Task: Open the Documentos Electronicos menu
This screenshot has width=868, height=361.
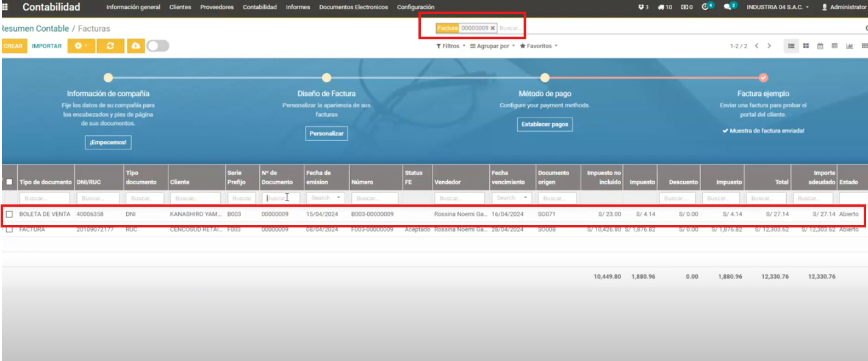Action: point(353,7)
